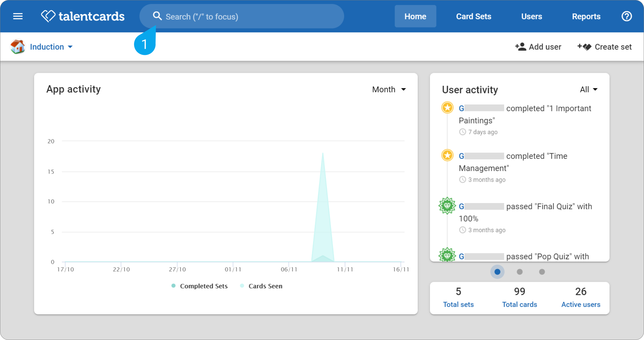Expand the Induction group dropdown

tap(51, 47)
